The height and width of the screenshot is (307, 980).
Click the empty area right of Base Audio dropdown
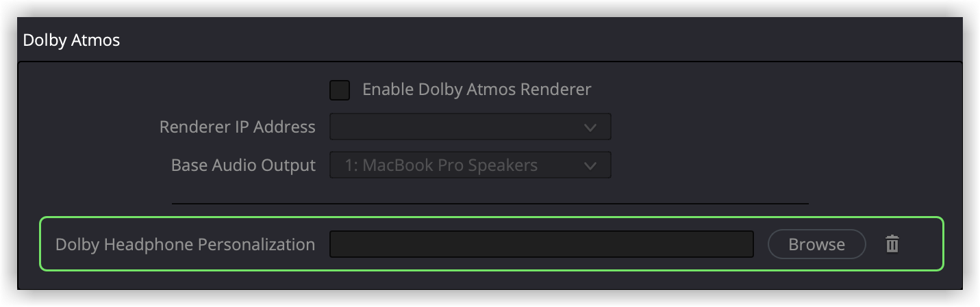point(753,165)
